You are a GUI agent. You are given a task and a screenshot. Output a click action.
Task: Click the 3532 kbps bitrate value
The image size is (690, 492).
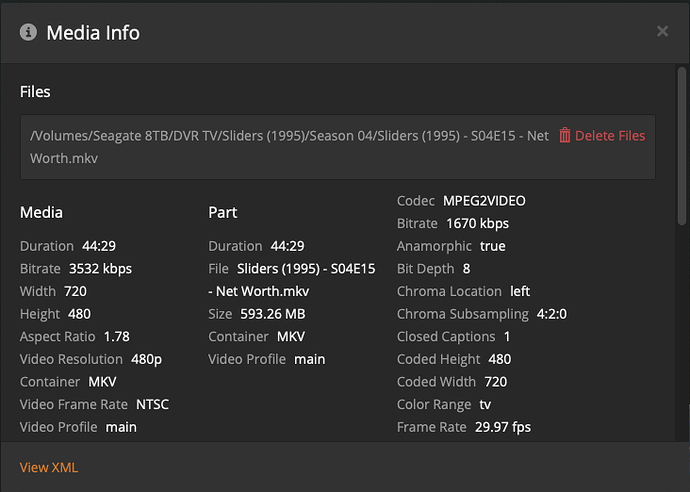tap(100, 268)
